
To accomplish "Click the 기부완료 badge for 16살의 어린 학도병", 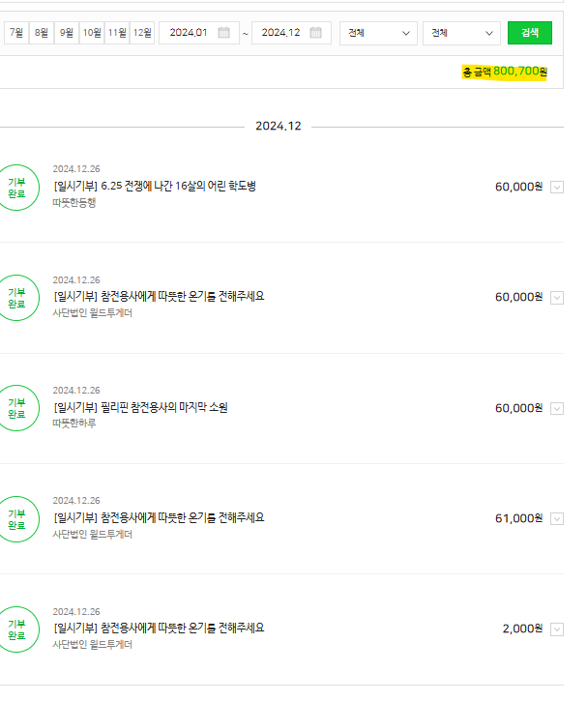I will pyautogui.click(x=17, y=187).
